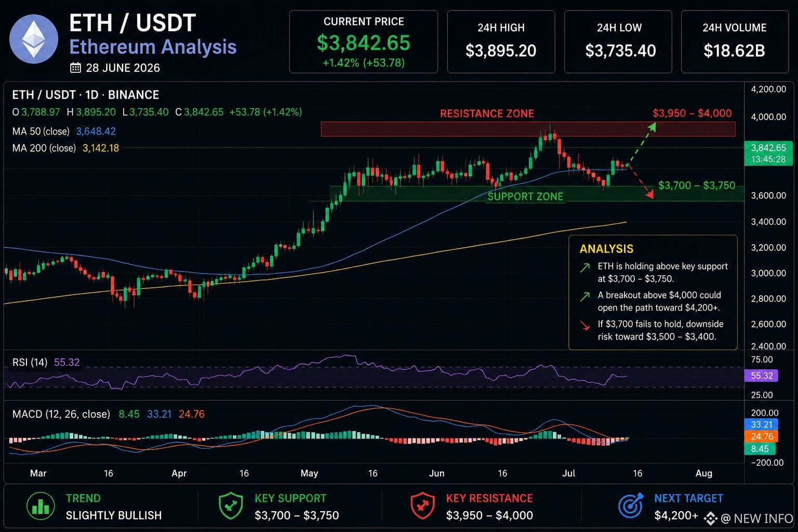The image size is (798, 532).
Task: Click '$3,950 – $4,000' under KEY RESISTANCE footer
Action: [489, 515]
